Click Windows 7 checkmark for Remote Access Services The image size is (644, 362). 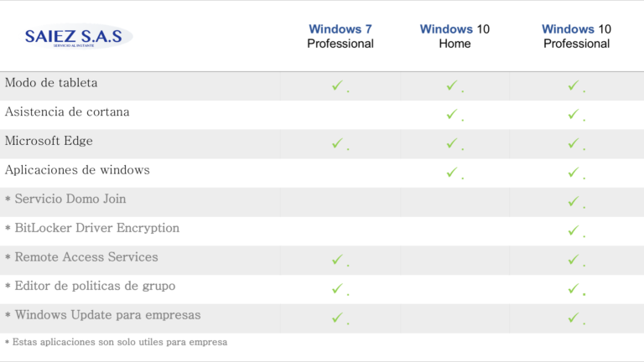point(337,260)
